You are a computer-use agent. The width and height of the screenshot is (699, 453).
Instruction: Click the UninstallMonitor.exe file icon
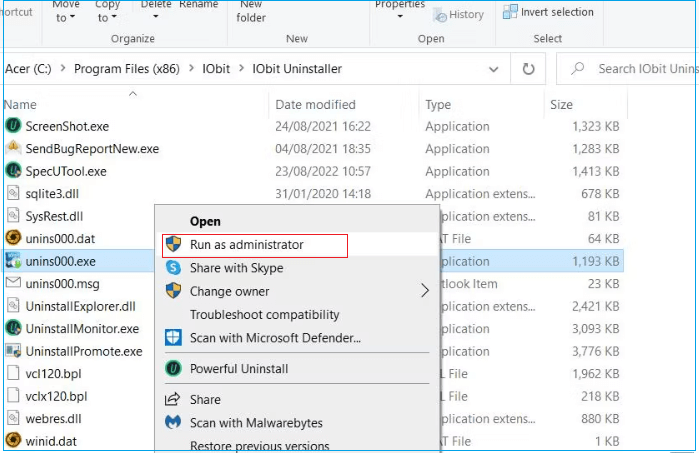pyautogui.click(x=13, y=328)
